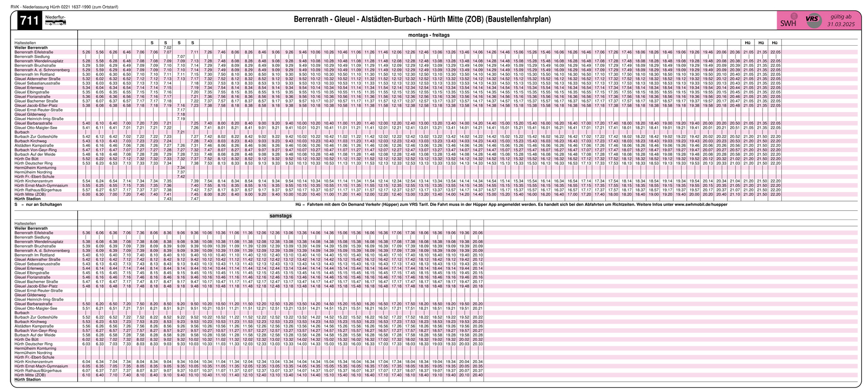This screenshot has width=868, height=392.
Task: Click 7.19 in weekday Gleuel Heinrich-Imig-Straße row
Action: tap(181, 119)
